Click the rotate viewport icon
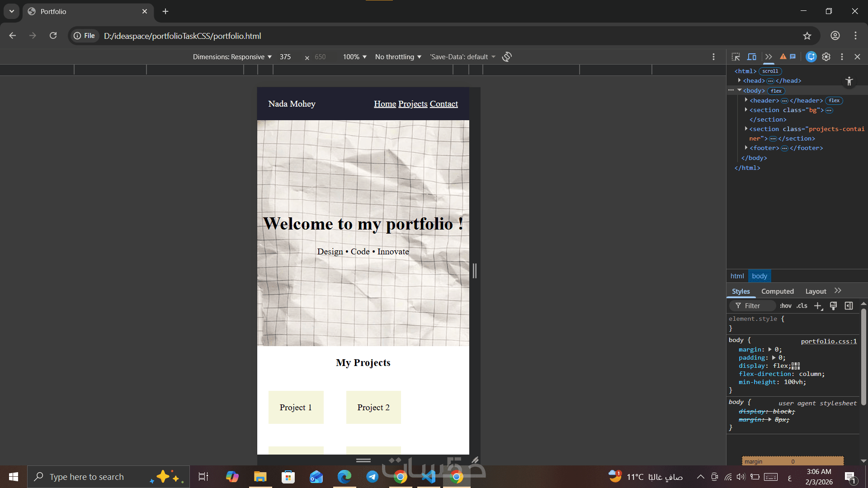 pos(507,57)
